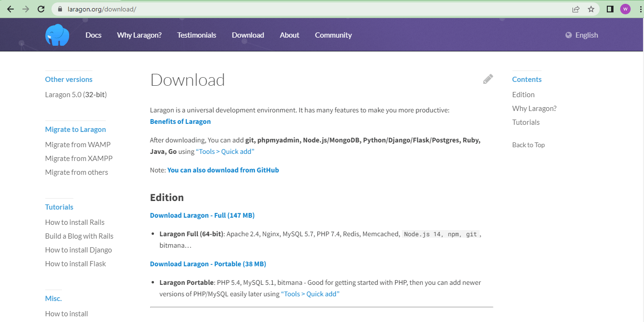This screenshot has height=322, width=644.
Task: Open Other versions sidebar heading
Action: coord(69,80)
